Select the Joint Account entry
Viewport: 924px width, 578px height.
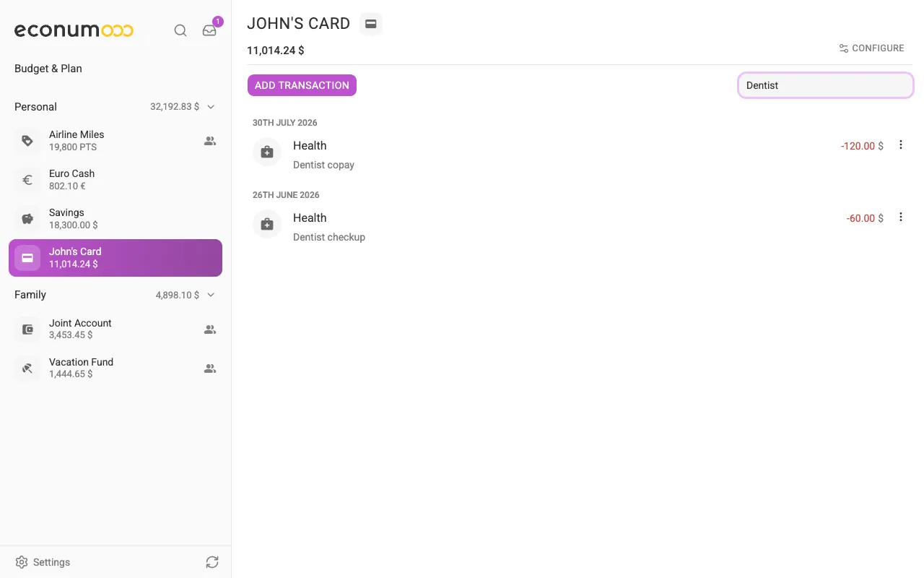point(115,329)
